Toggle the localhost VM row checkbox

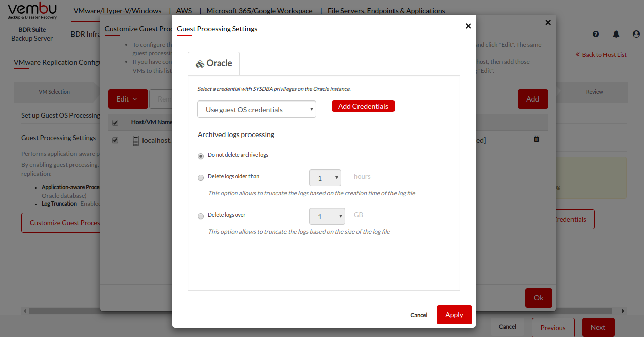115,141
